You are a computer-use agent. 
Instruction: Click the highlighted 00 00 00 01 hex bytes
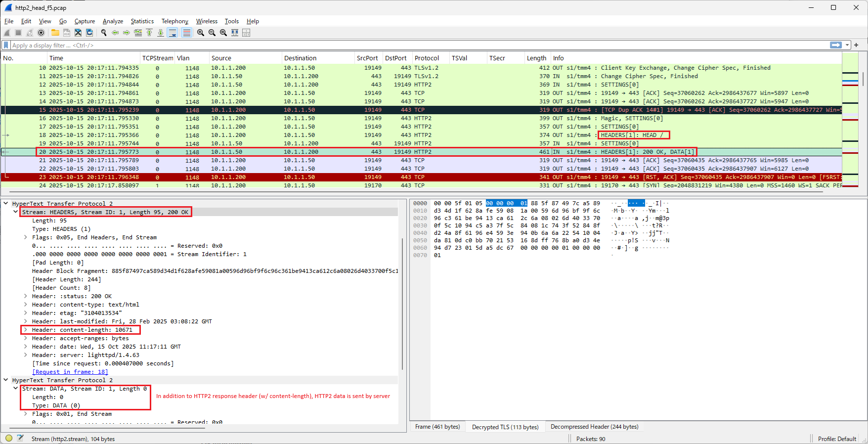coord(507,203)
